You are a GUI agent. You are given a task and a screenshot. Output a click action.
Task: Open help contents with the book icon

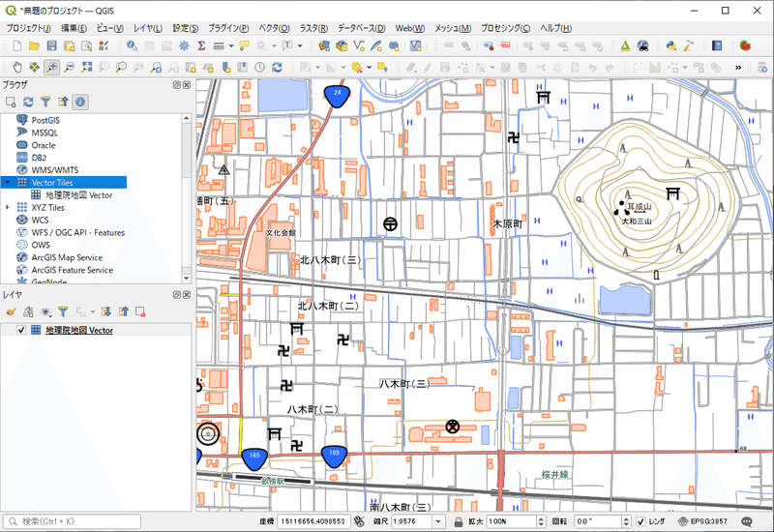(717, 45)
